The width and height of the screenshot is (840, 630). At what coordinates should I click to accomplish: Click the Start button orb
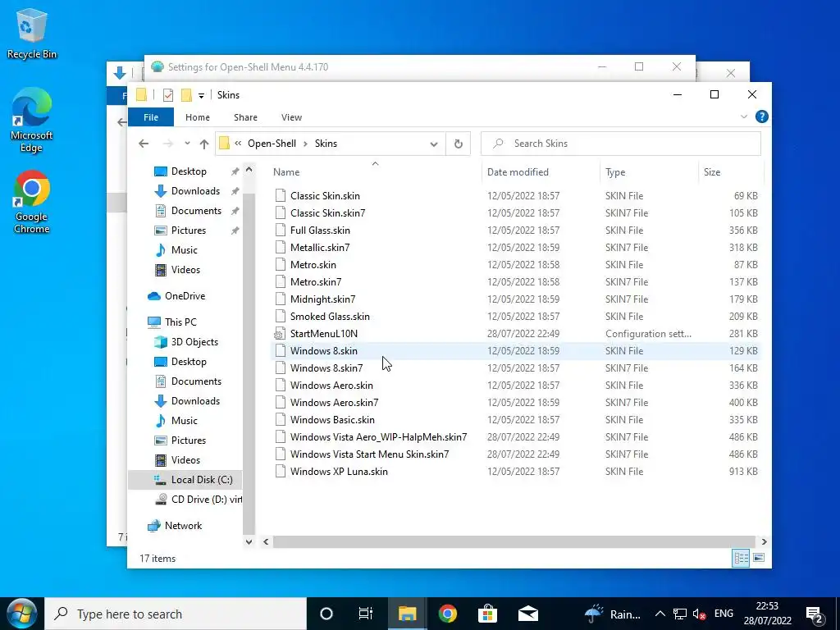tap(21, 614)
